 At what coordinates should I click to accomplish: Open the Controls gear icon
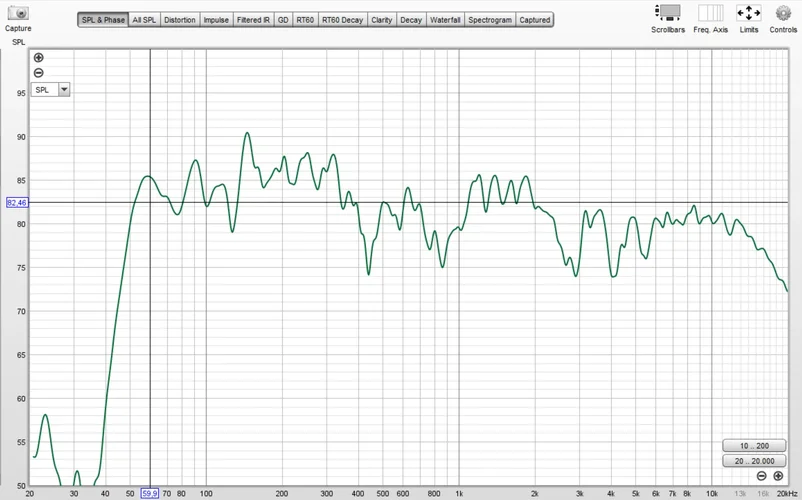(783, 13)
